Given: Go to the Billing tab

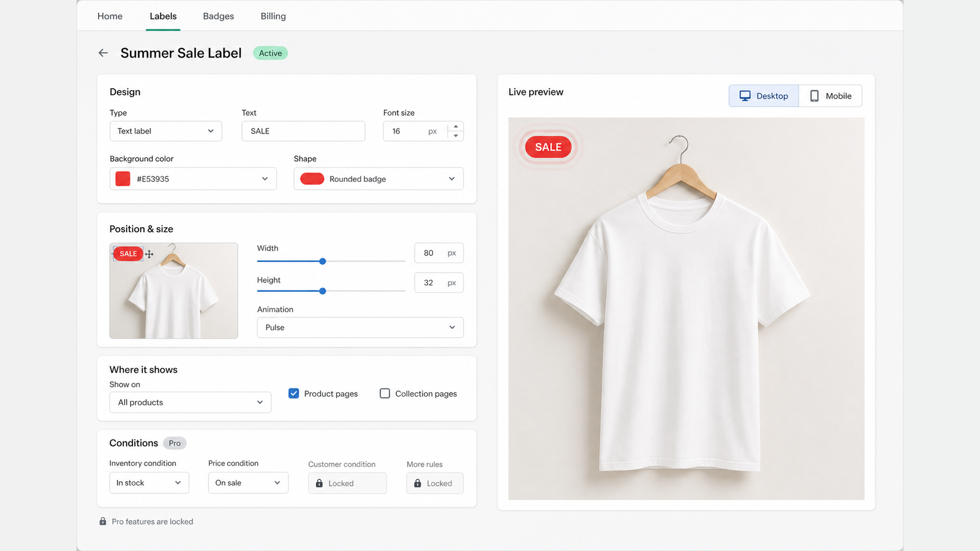Looking at the screenshot, I should [x=273, y=16].
